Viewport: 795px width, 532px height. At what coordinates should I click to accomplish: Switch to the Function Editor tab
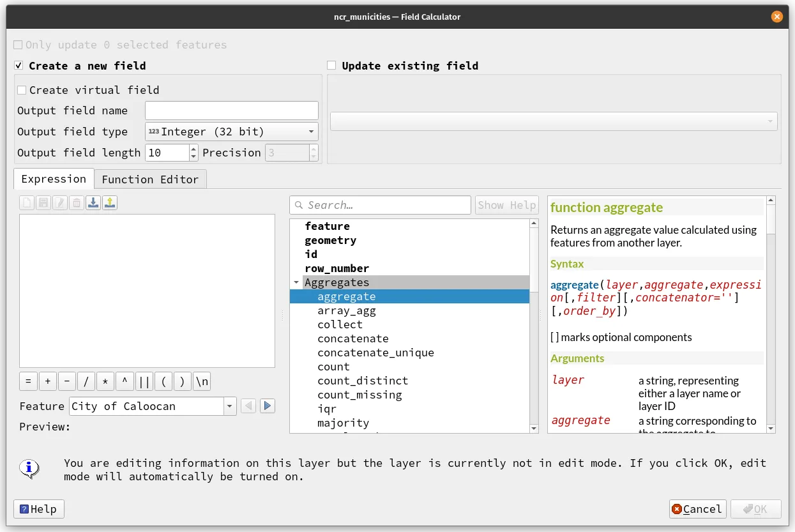pos(150,179)
